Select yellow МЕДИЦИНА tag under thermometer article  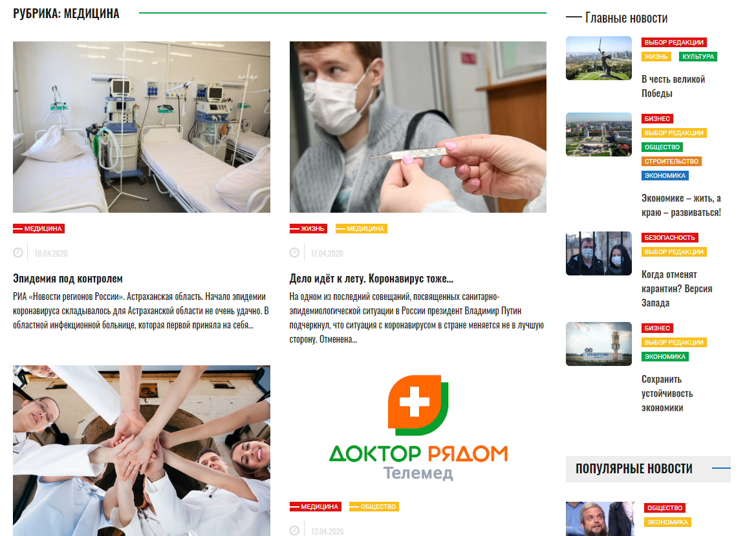point(361,228)
